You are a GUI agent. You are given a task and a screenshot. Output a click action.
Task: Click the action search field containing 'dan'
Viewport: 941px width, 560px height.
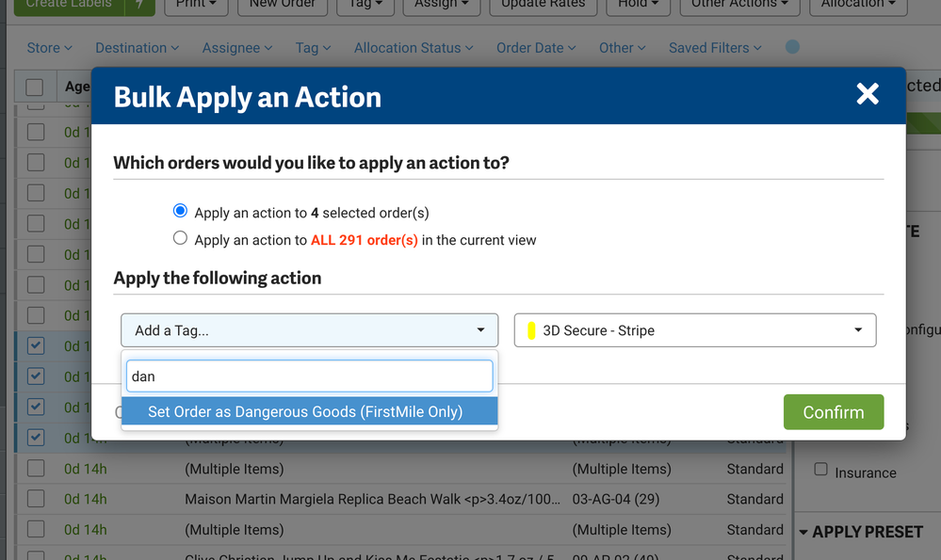[x=309, y=376]
